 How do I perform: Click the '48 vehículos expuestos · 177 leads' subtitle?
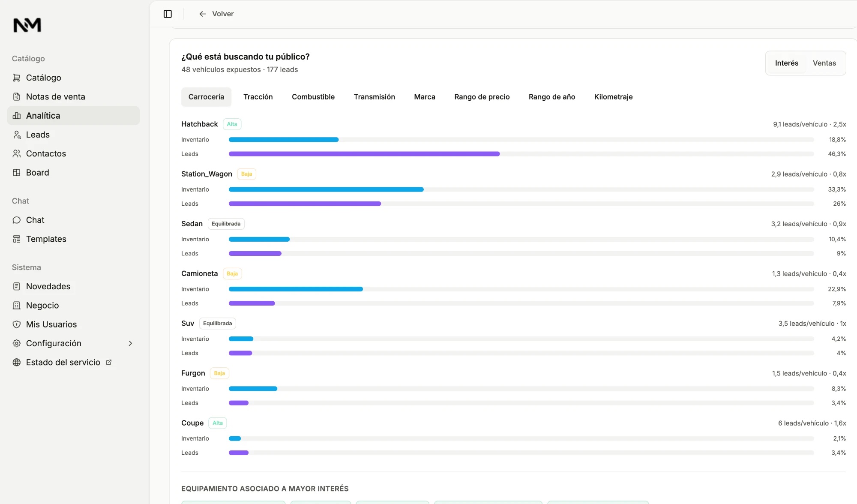pyautogui.click(x=240, y=69)
